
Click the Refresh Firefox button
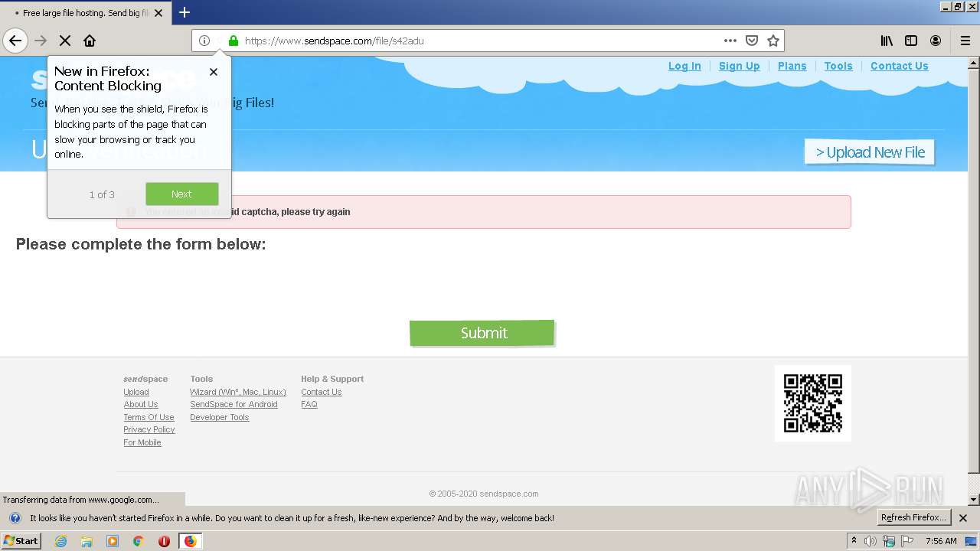[913, 517]
